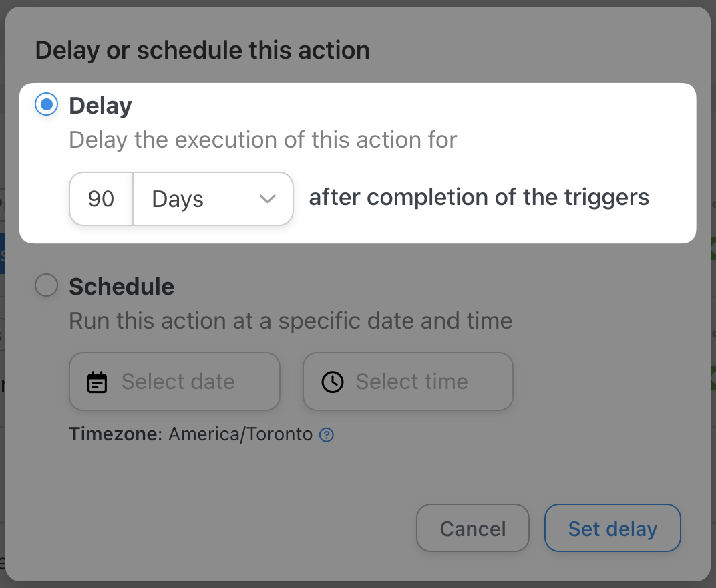This screenshot has width=716, height=588.
Task: Click the America/Toronto timezone text
Action: tap(240, 434)
